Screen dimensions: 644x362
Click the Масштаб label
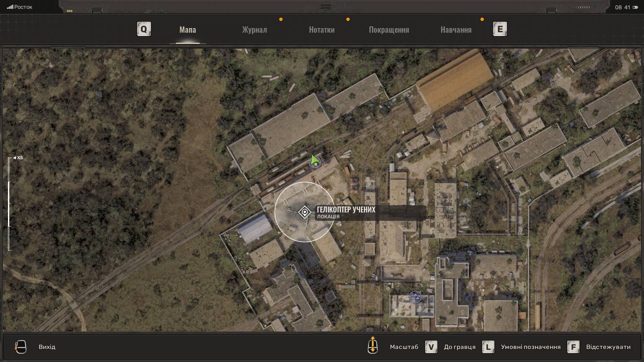[x=404, y=347]
